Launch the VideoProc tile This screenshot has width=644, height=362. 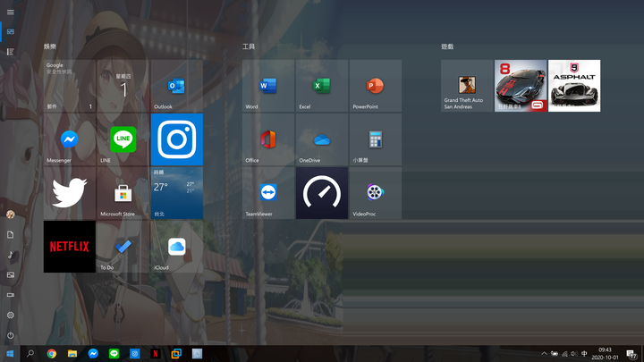[x=376, y=193]
